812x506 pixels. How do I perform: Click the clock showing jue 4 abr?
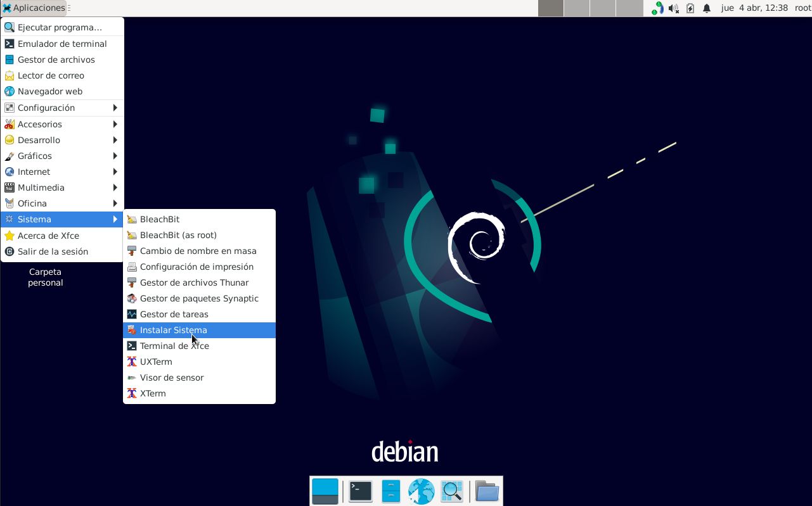tap(754, 8)
